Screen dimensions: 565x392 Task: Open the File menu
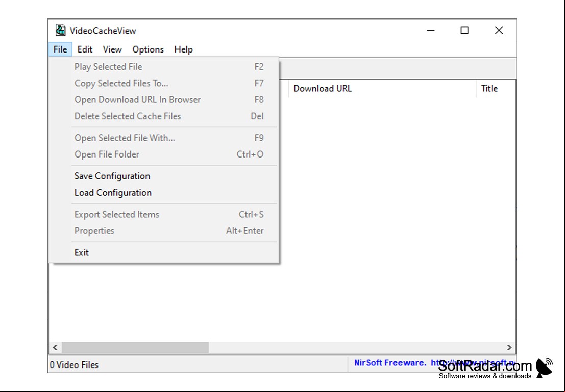tap(60, 49)
